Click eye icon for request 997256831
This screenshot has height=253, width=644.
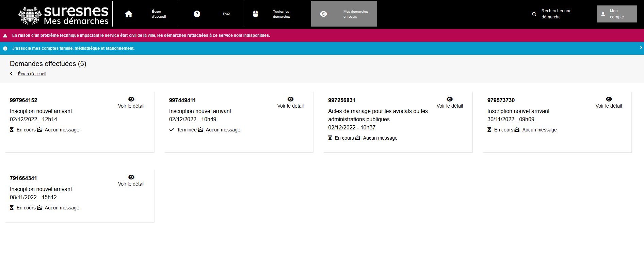[x=450, y=99]
